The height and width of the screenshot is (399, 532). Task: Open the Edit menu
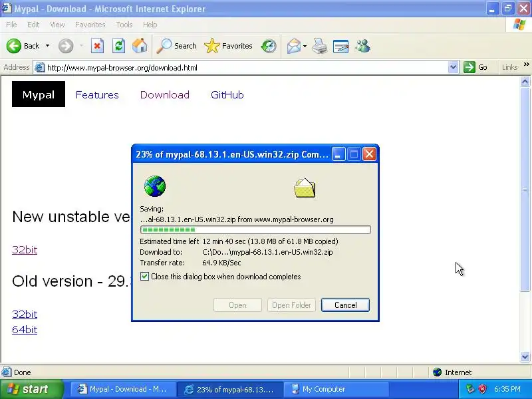click(x=33, y=25)
